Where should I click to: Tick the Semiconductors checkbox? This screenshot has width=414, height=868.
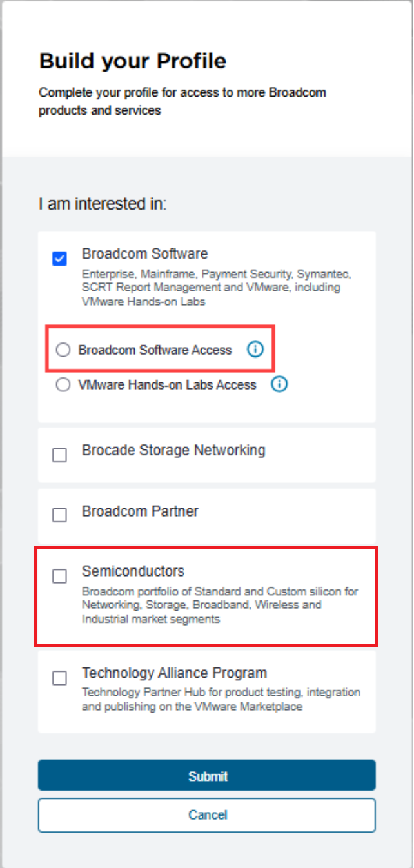tap(59, 577)
